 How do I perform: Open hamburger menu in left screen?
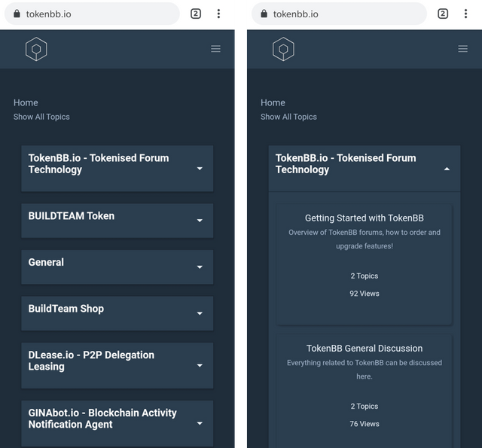coord(216,48)
